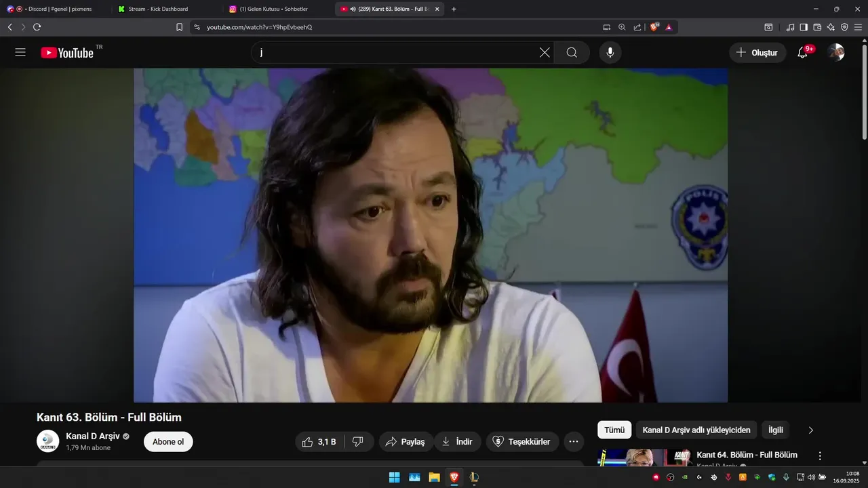Click the address bar URL
The image size is (868, 488).
(259, 27)
